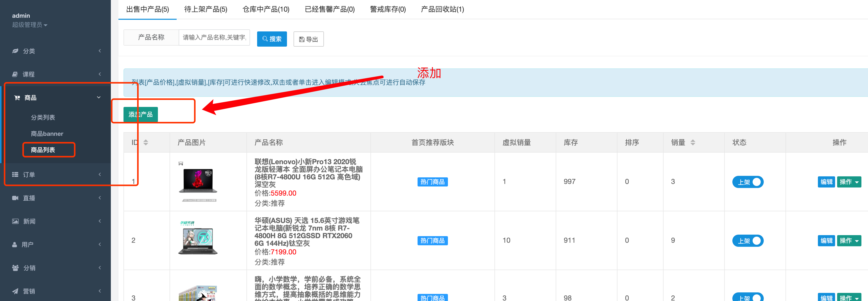Open 操作 dropdown for product ID 3
868x301 pixels.
tap(849, 297)
